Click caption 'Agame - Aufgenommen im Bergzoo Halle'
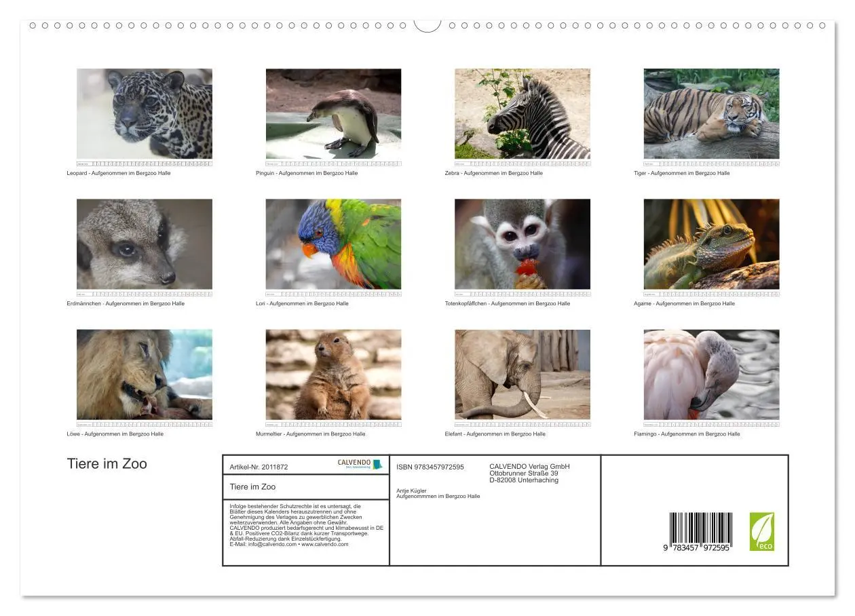Screen dimensions: 855x616 pyautogui.click(x=684, y=303)
